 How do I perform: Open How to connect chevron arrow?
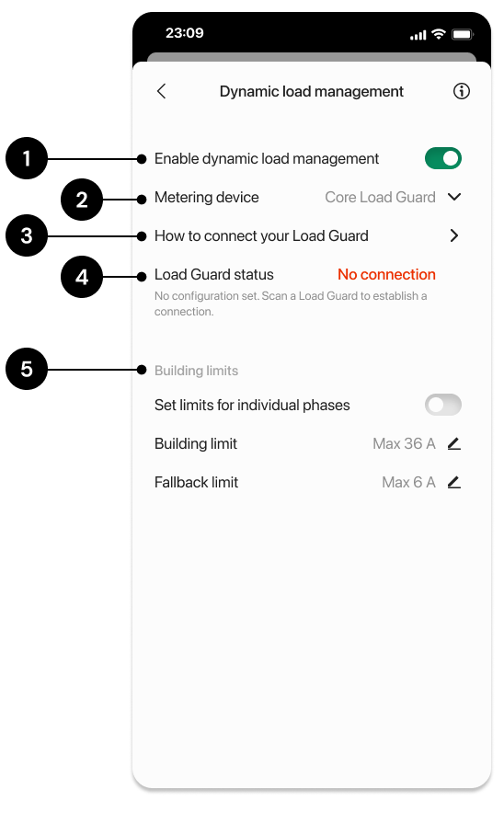(x=454, y=236)
